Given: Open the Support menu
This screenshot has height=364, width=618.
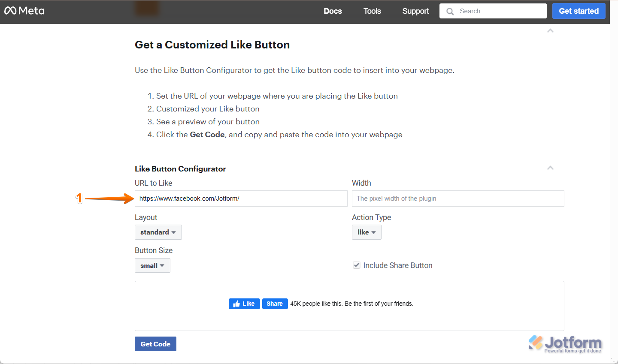Looking at the screenshot, I should (x=415, y=11).
